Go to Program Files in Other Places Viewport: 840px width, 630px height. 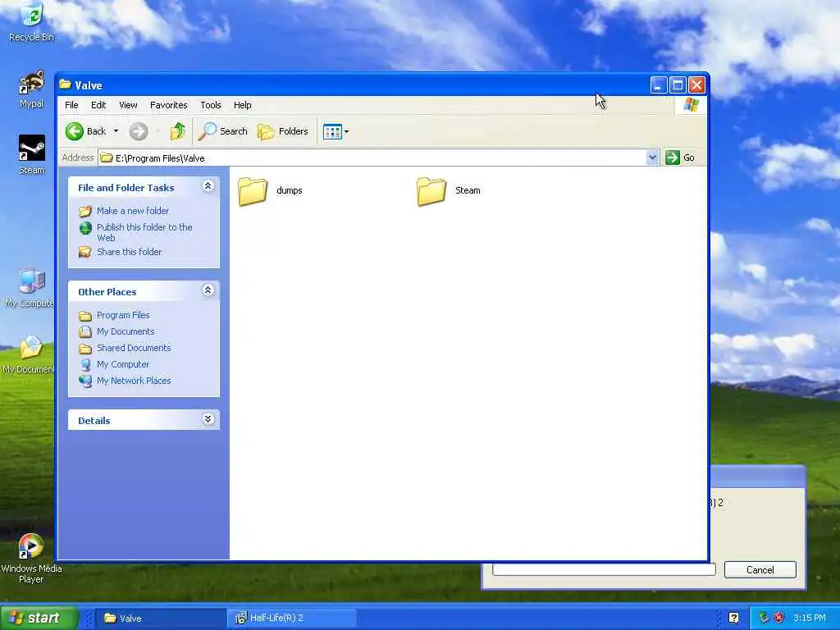pyautogui.click(x=123, y=315)
